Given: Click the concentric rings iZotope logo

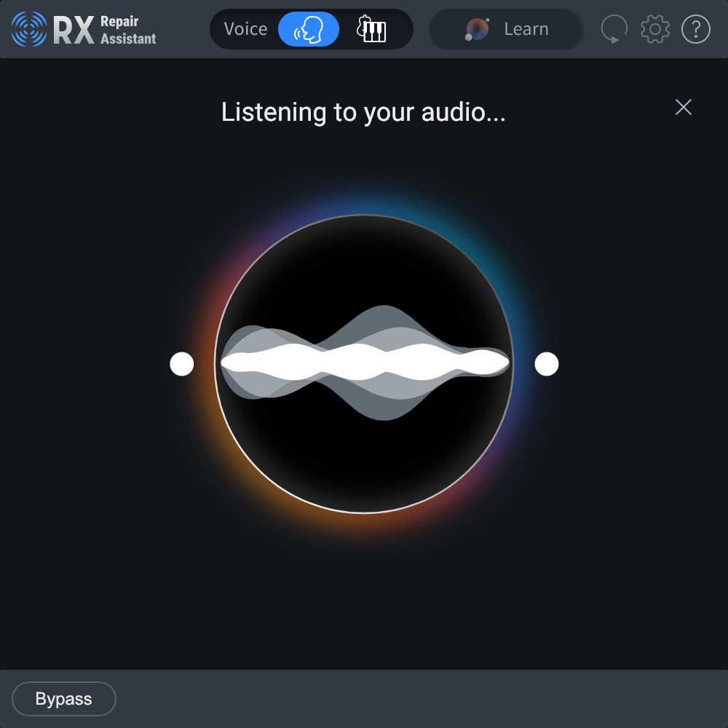Looking at the screenshot, I should pyautogui.click(x=29, y=29).
